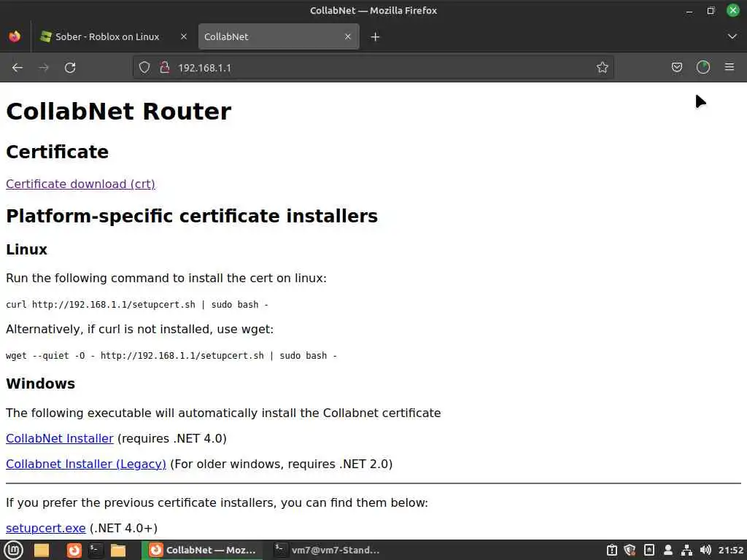Bookmark this page with the star
The image size is (747, 560).
coord(602,68)
